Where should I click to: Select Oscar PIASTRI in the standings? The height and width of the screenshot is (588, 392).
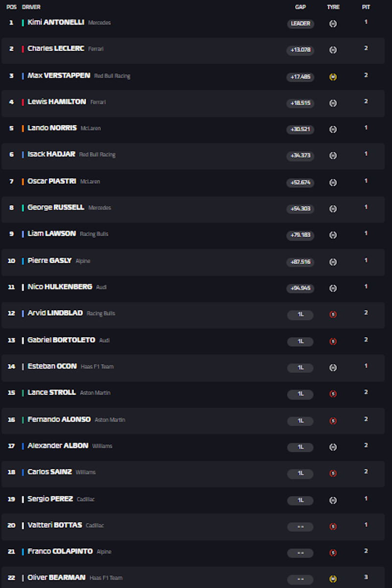(193, 182)
